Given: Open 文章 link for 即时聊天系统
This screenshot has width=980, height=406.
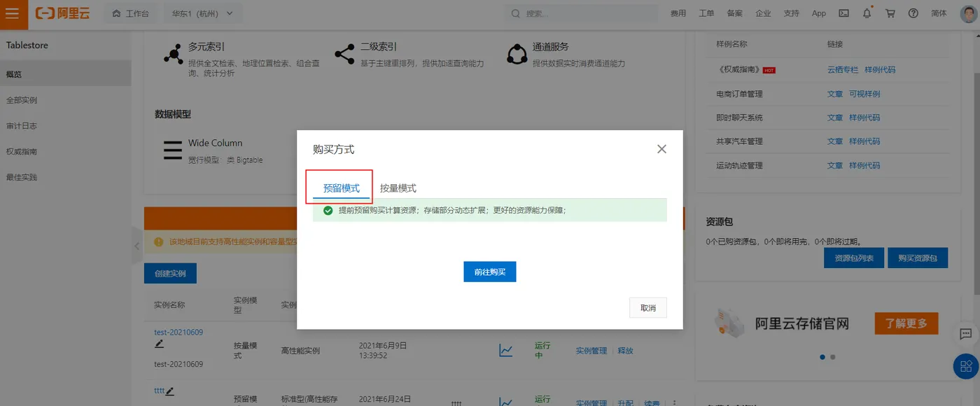Looking at the screenshot, I should tap(835, 118).
